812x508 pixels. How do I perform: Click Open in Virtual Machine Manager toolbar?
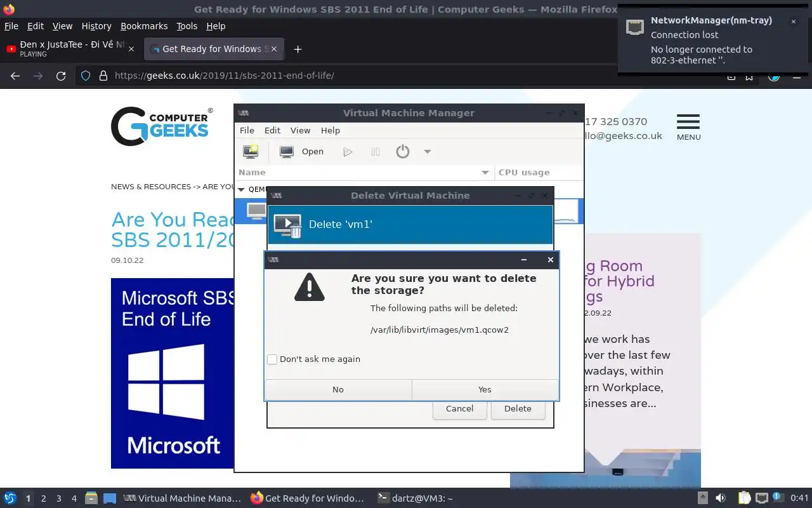302,152
